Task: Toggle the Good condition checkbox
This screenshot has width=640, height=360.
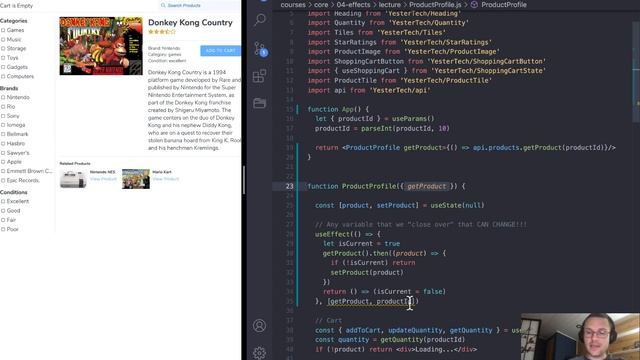Action: (3, 211)
